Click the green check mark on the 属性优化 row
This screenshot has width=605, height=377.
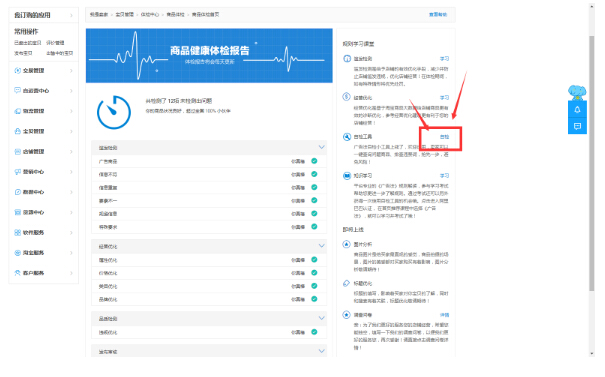pos(314,260)
